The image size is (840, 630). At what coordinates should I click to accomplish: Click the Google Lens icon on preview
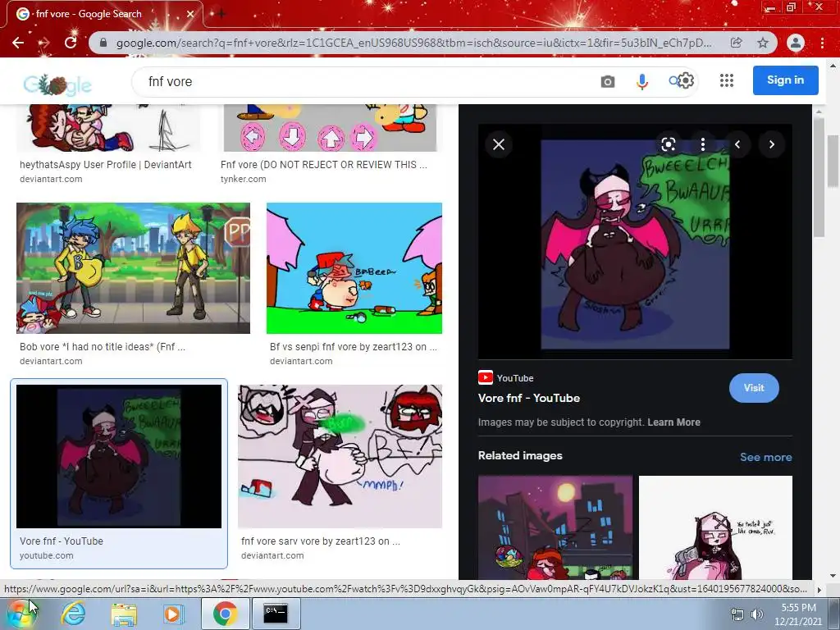668,144
